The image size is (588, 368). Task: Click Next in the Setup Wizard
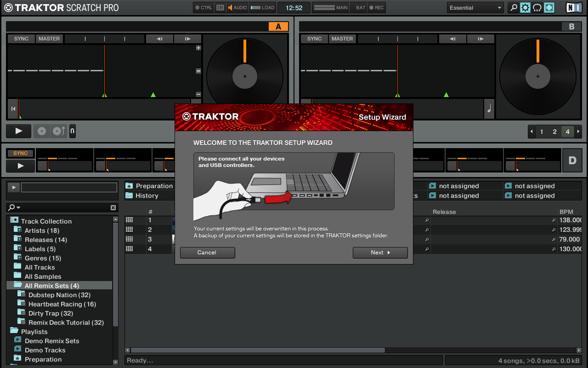point(380,253)
